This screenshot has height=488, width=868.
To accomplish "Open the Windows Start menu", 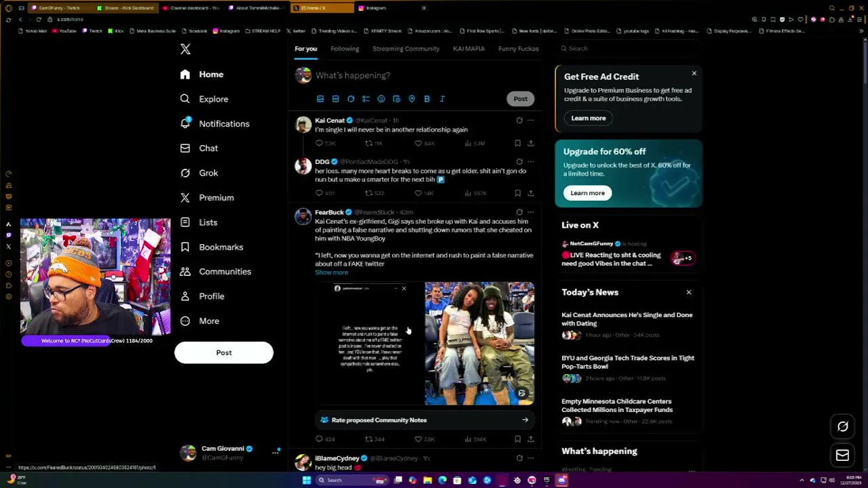I will (306, 481).
